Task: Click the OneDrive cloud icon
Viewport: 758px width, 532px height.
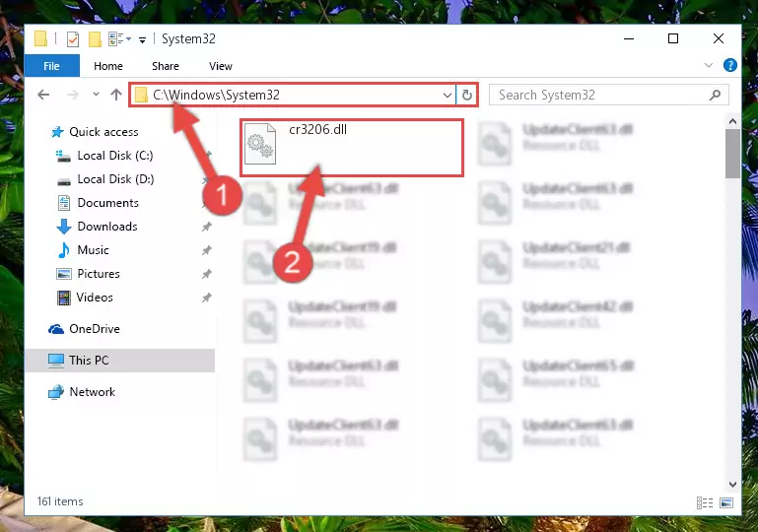Action: pyautogui.click(x=56, y=329)
